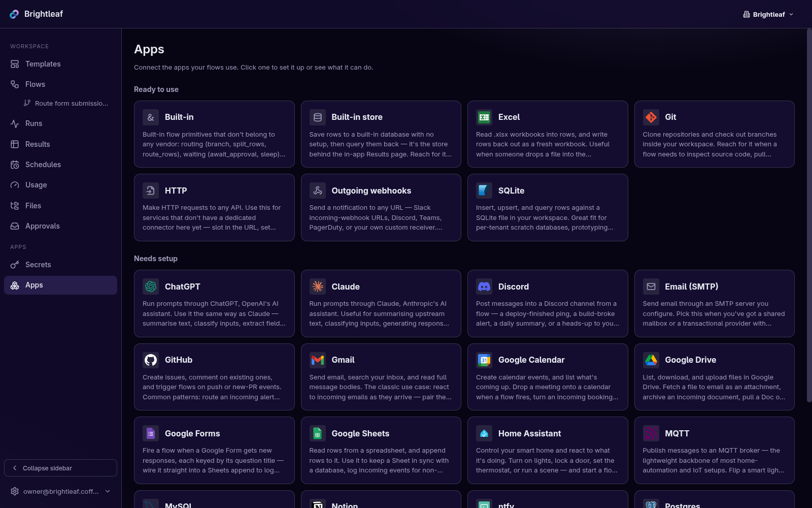The width and height of the screenshot is (812, 508).
Task: Click the Outgoing webhooks title
Action: tap(371, 190)
